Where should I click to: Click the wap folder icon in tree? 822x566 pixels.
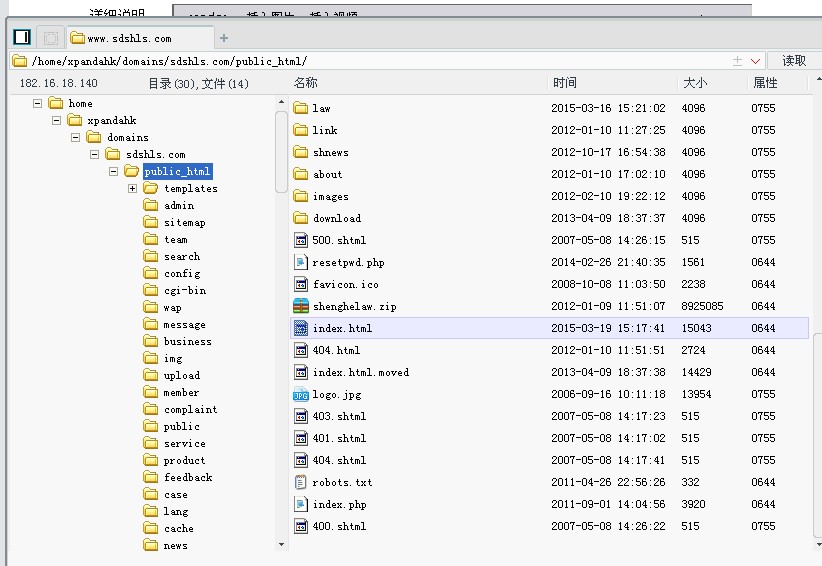(x=150, y=307)
